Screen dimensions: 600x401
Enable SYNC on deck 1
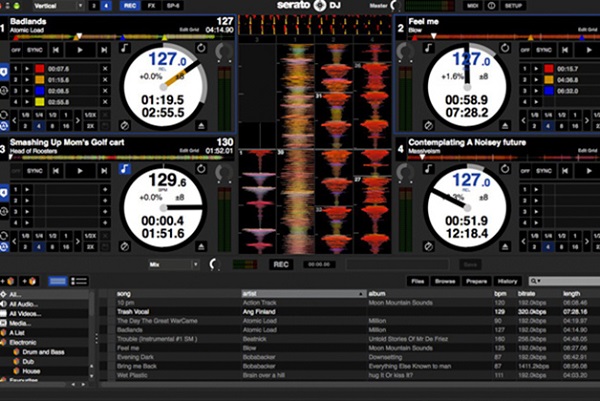(x=35, y=50)
